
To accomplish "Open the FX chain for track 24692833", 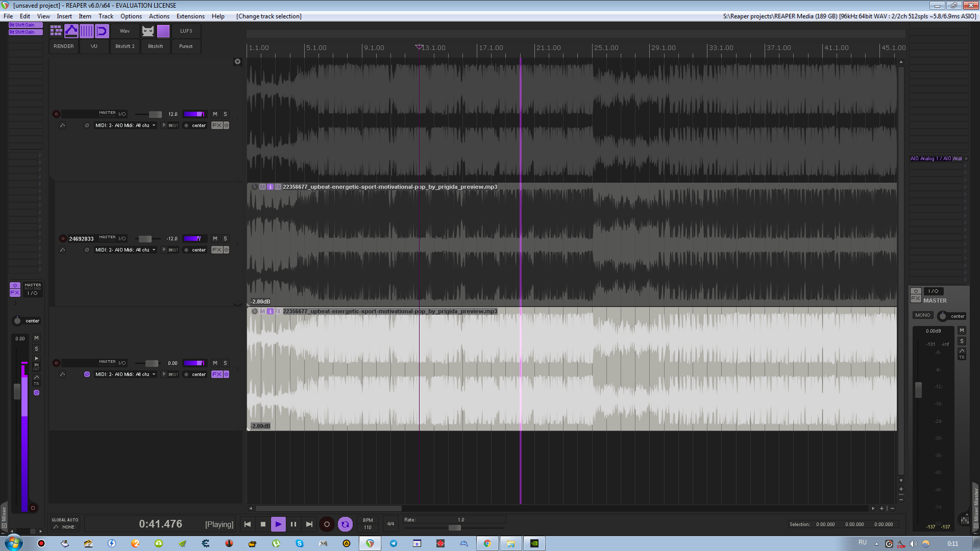I will point(217,250).
